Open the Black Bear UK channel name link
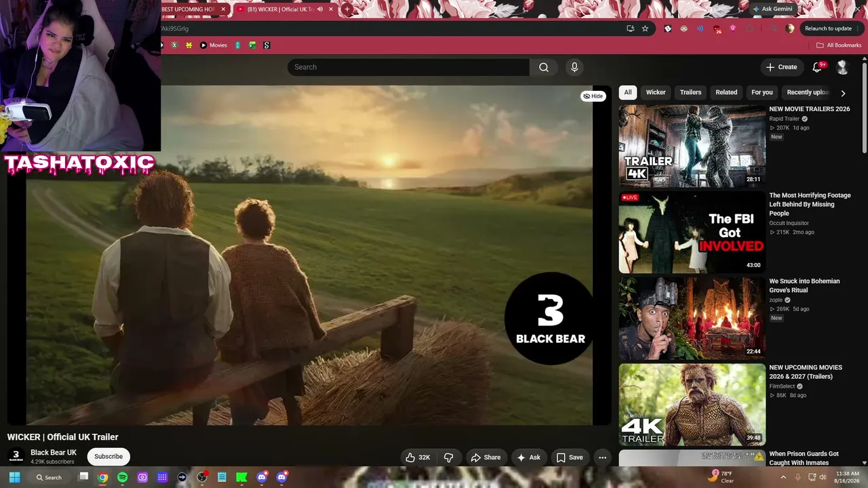 click(x=54, y=453)
